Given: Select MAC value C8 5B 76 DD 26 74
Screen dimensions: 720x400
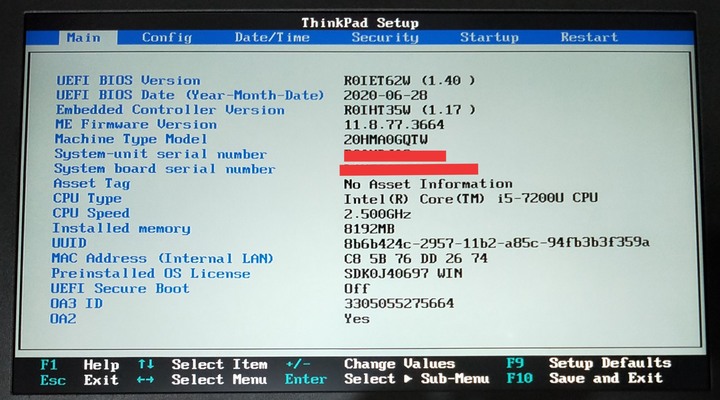Looking at the screenshot, I should (416, 259).
